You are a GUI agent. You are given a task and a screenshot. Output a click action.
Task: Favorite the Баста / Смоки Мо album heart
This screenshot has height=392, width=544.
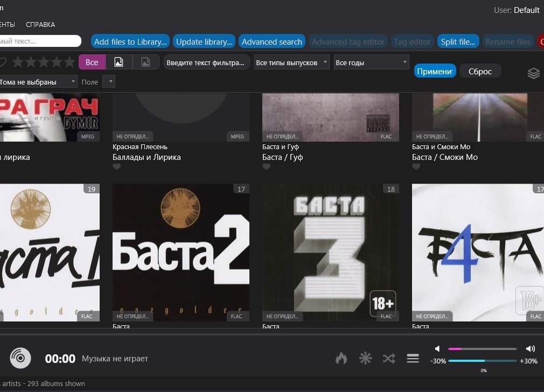tap(416, 166)
